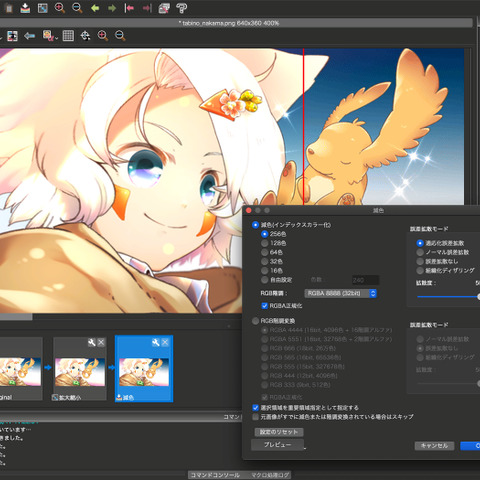Click the fit-to-window crosshair icon
Image resolution: width=480 pixels, height=480 pixels.
coord(85,36)
